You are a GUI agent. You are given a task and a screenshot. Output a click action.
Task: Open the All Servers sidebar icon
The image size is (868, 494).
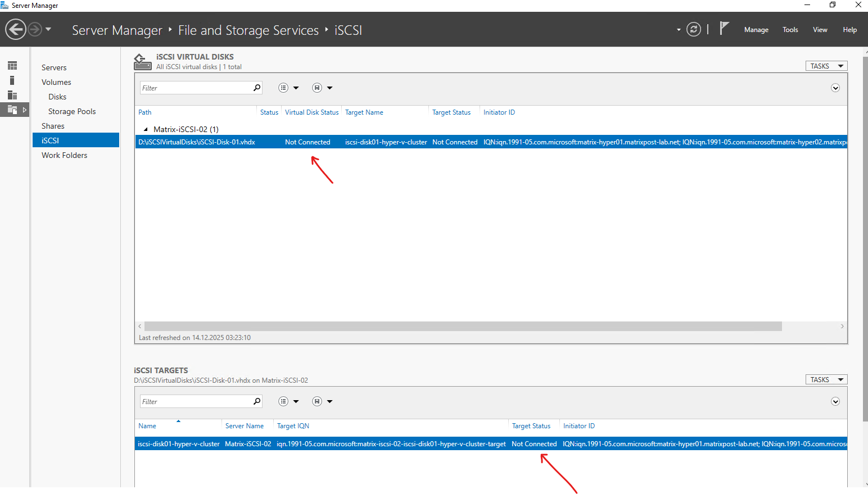click(x=12, y=95)
